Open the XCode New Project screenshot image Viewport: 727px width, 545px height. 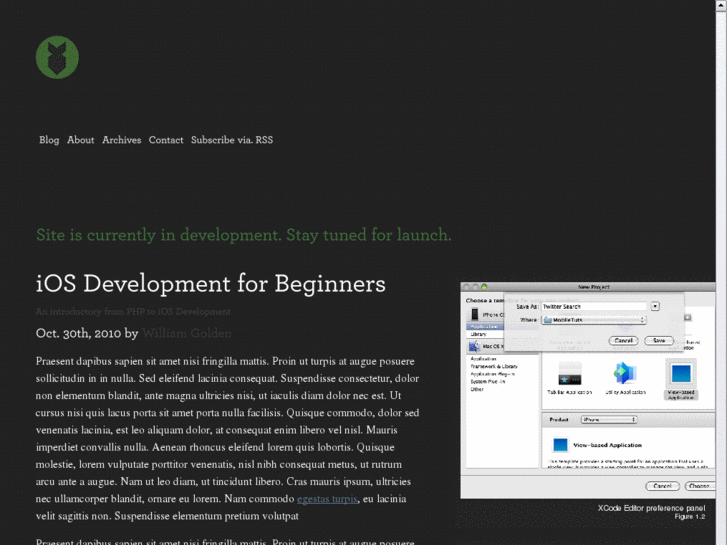point(588,390)
